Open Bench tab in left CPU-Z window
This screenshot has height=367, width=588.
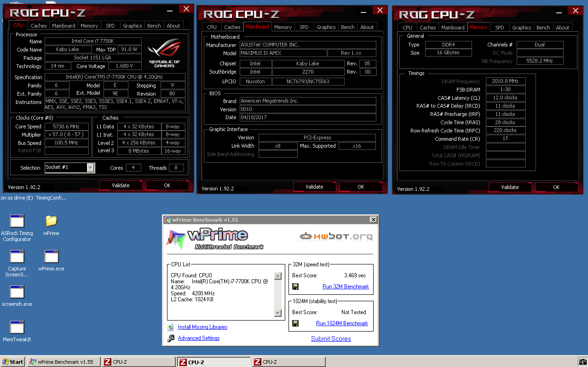154,26
